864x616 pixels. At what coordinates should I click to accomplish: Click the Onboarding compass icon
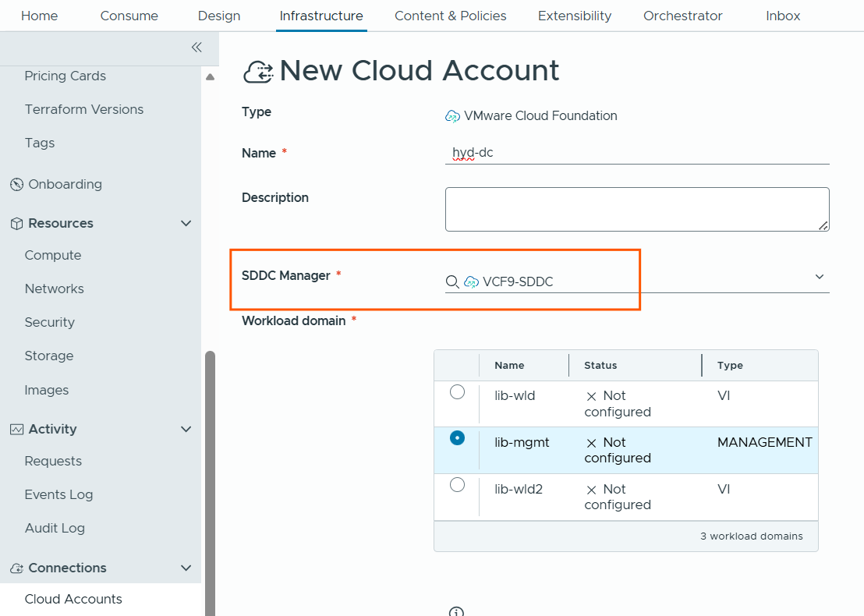pos(16,185)
